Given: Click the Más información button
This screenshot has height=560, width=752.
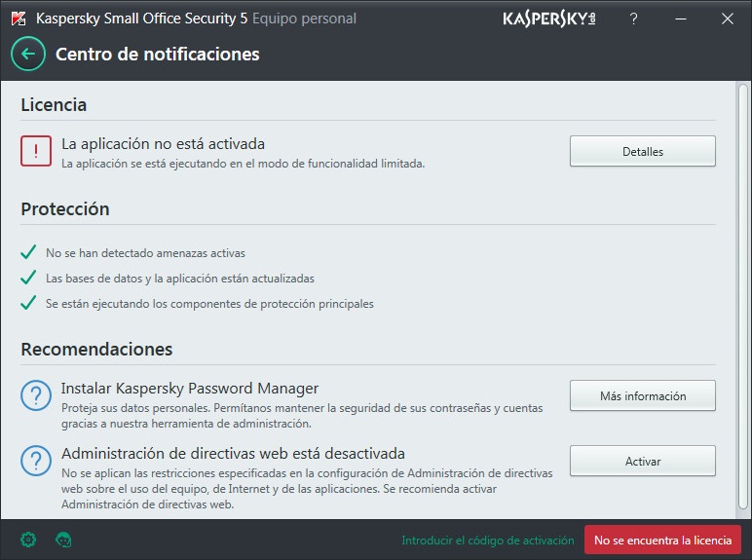Looking at the screenshot, I should (x=642, y=396).
